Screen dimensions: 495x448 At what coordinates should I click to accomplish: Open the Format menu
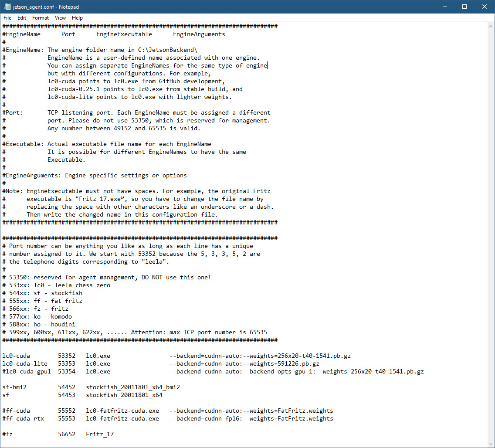click(x=41, y=18)
